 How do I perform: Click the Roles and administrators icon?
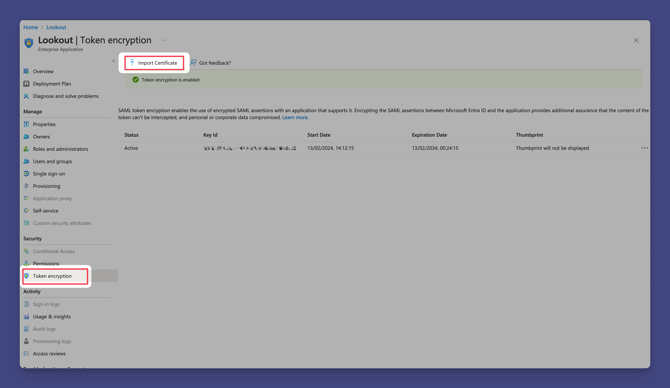click(x=26, y=149)
